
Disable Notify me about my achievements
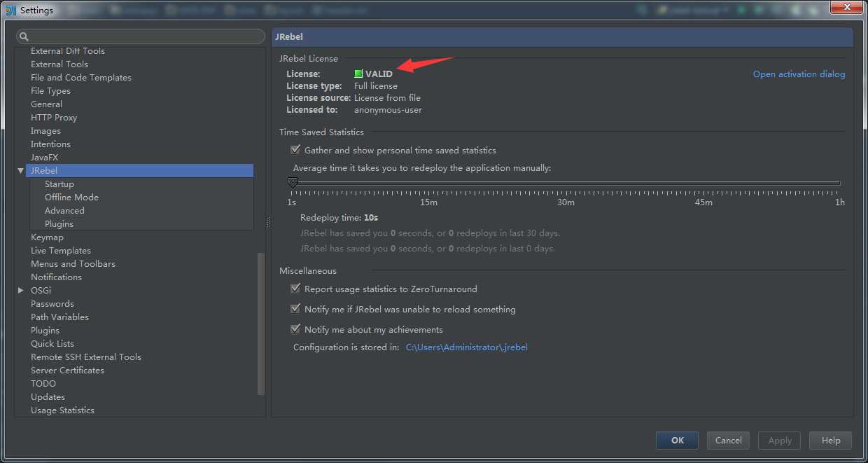click(295, 329)
